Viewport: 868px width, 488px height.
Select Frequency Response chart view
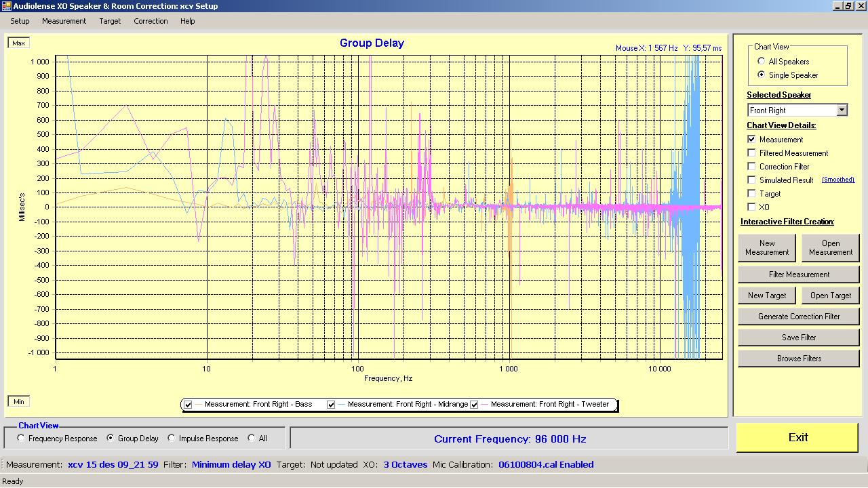point(21,439)
